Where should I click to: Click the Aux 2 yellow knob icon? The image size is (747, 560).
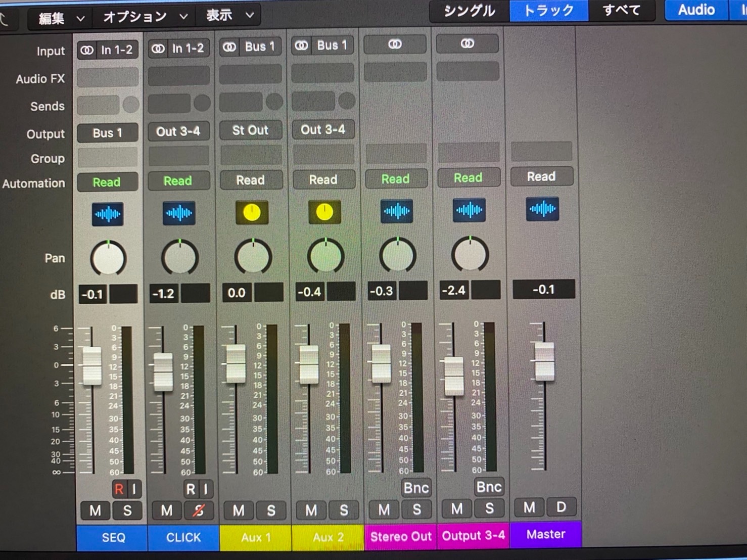click(x=324, y=212)
